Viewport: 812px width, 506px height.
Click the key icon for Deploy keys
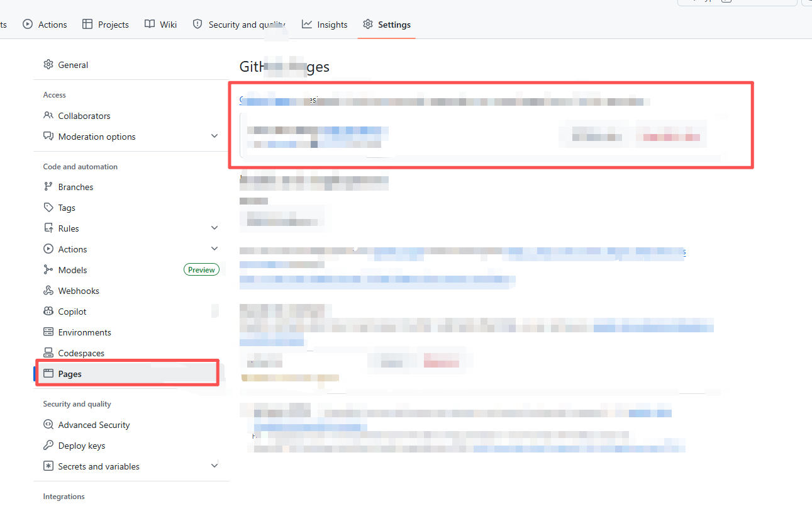[x=48, y=446]
